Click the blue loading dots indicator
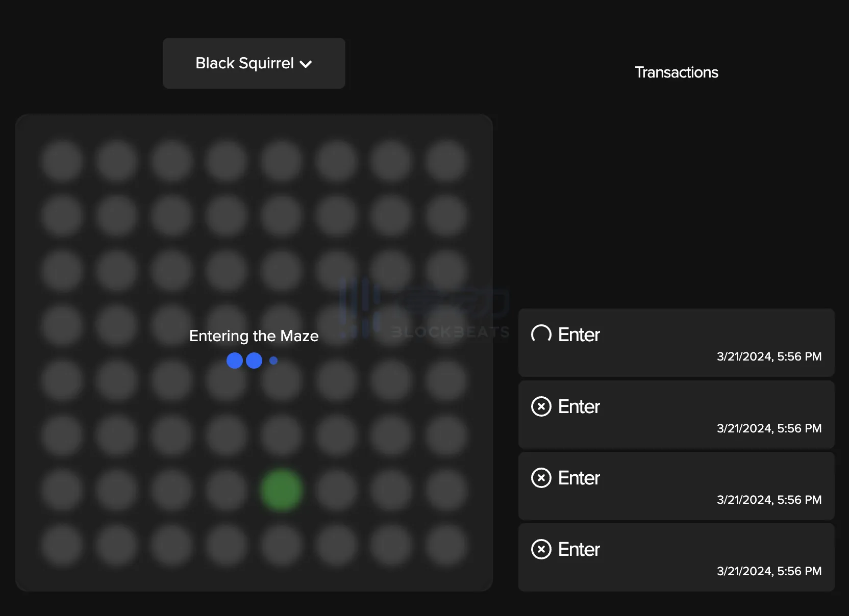The image size is (849, 616). click(x=252, y=361)
